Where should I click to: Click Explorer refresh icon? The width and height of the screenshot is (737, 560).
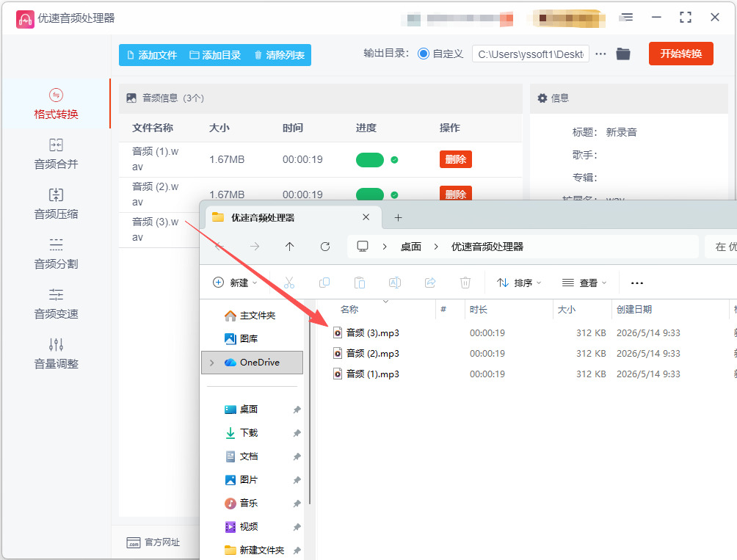tap(324, 246)
